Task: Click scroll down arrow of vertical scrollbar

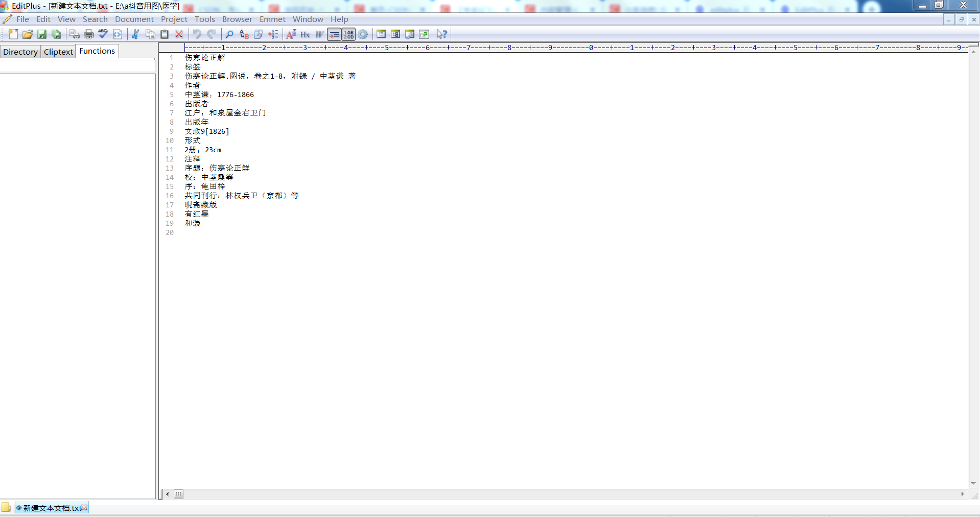Action: click(973, 483)
